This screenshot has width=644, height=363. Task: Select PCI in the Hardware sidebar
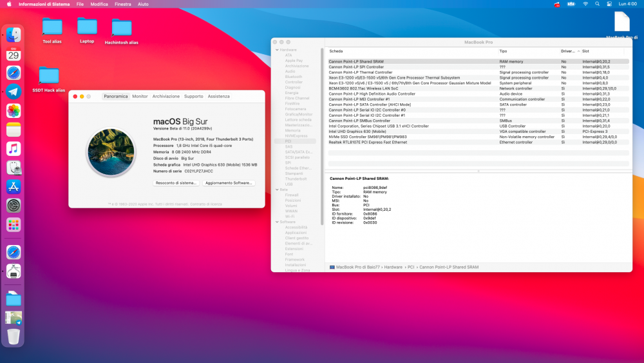pos(296,141)
